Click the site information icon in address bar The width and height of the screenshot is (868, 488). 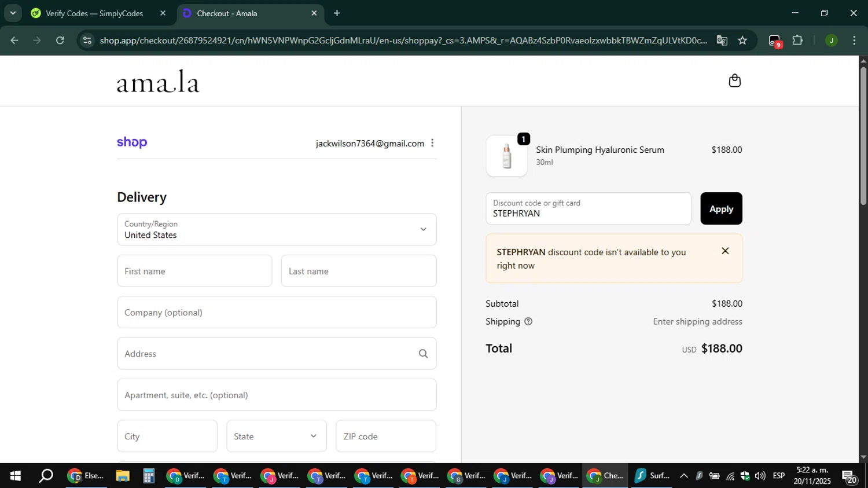coord(87,41)
